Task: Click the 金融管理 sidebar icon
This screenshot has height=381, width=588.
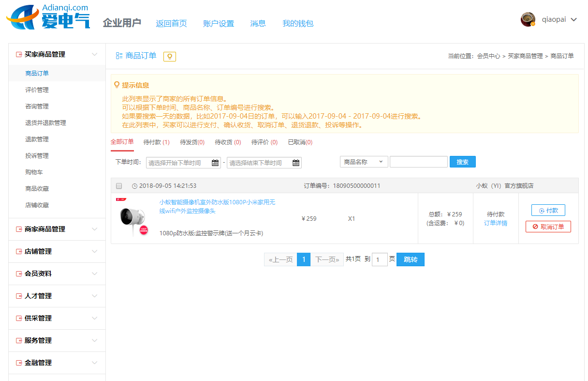Action: pyautogui.click(x=19, y=363)
